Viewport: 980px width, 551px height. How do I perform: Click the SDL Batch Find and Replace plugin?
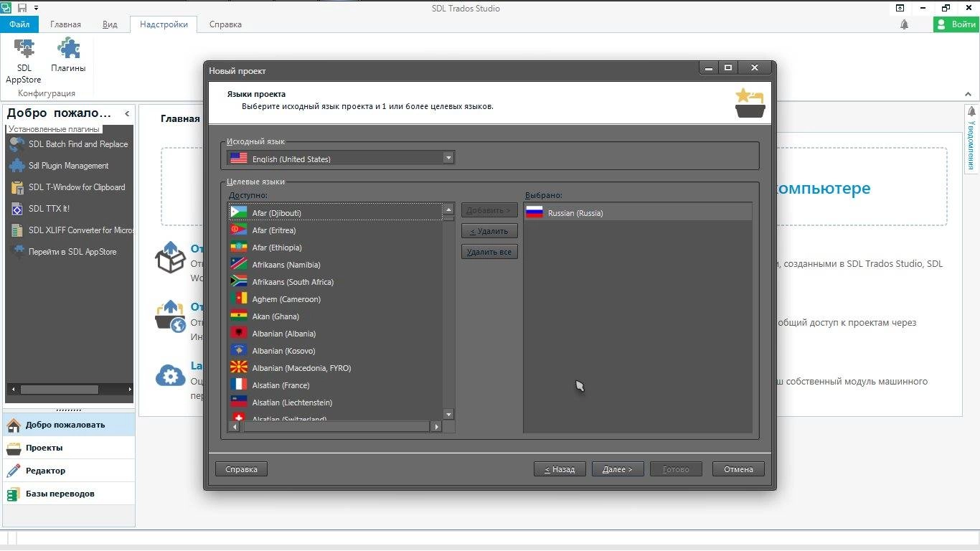[x=69, y=144]
